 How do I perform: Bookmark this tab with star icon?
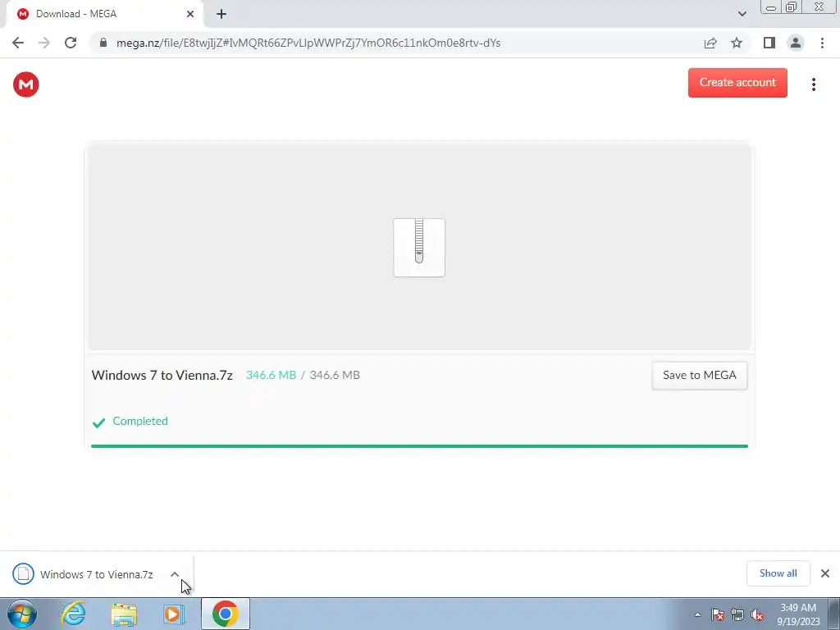[737, 43]
